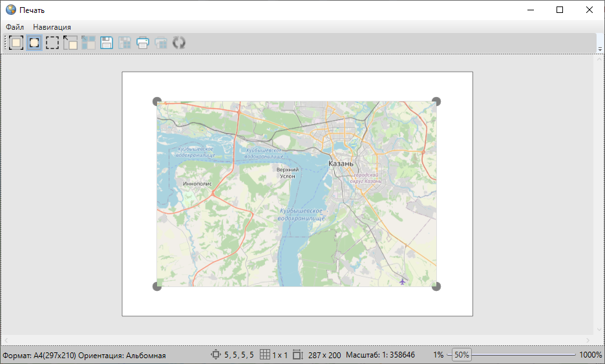605x364 pixels.
Task: Click the vertical scrollbar down arrow
Action: tap(599, 330)
